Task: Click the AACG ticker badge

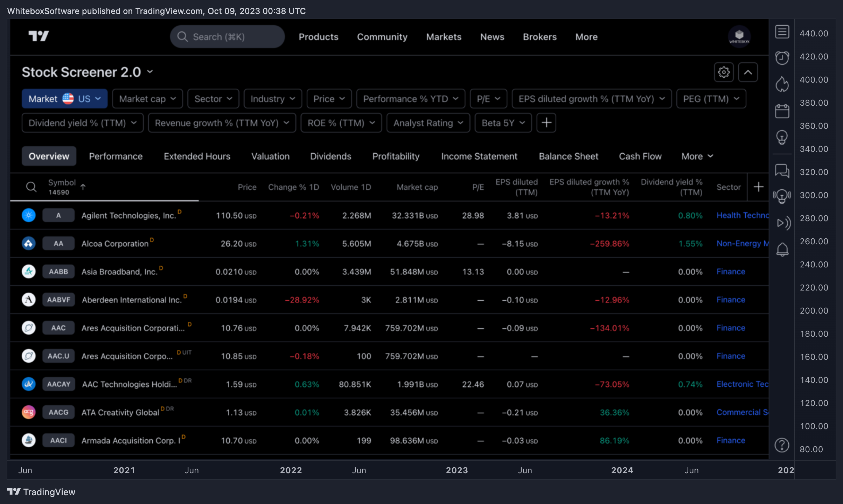Action: pos(58,412)
